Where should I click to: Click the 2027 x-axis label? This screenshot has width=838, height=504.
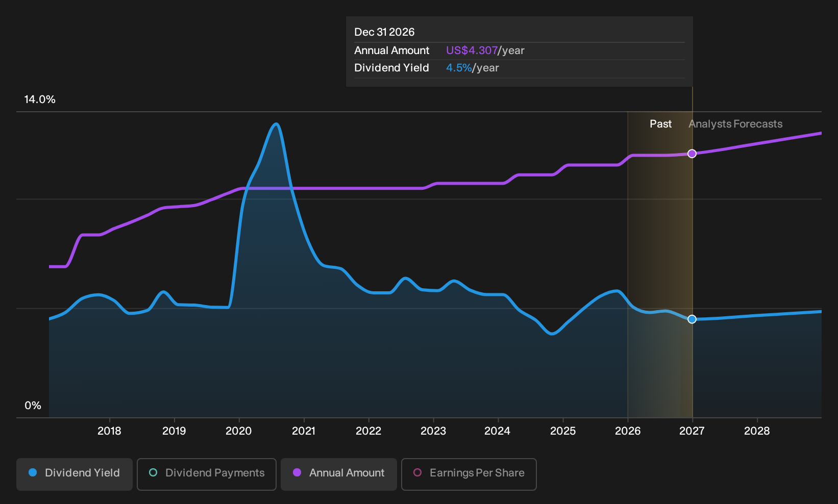(692, 431)
